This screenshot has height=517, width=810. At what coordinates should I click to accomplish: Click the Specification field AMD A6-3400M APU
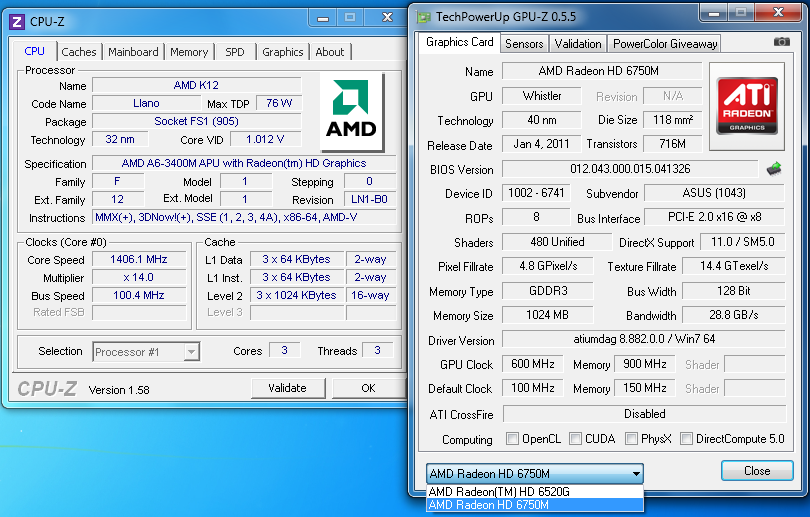coord(244,163)
